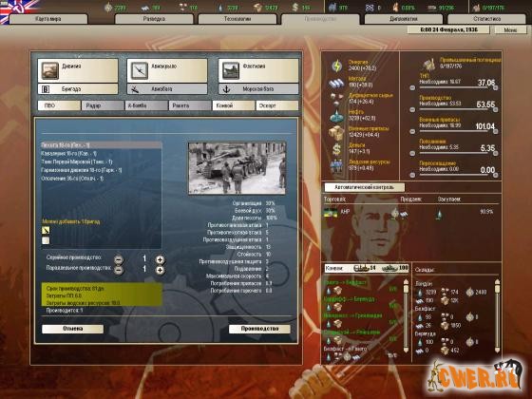Adjust the ТНП allocation slider
This screenshot has height=399, width=532.
[454, 87]
